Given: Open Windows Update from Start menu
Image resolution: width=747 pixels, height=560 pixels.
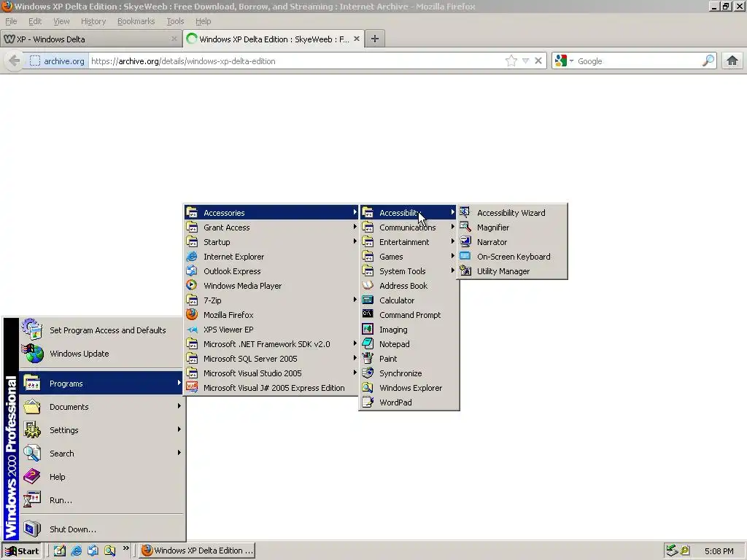Looking at the screenshot, I should click(101, 354).
